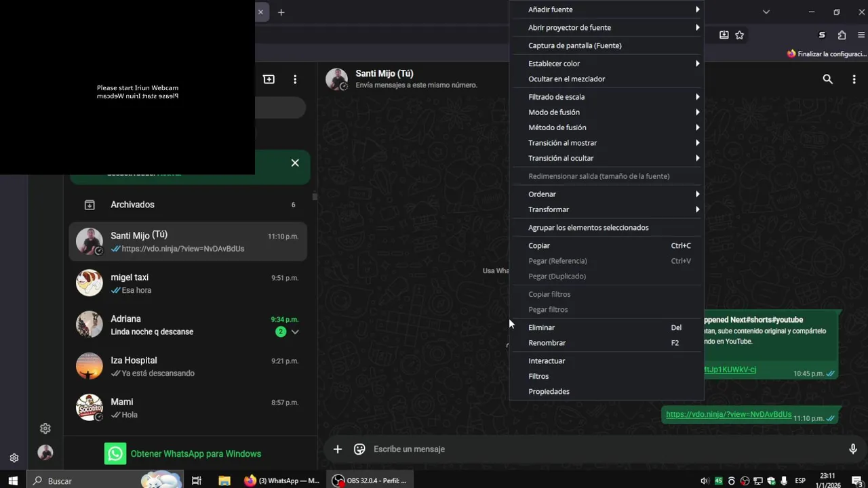Dismiss the green notification banner
The height and width of the screenshot is (488, 868).
[295, 163]
